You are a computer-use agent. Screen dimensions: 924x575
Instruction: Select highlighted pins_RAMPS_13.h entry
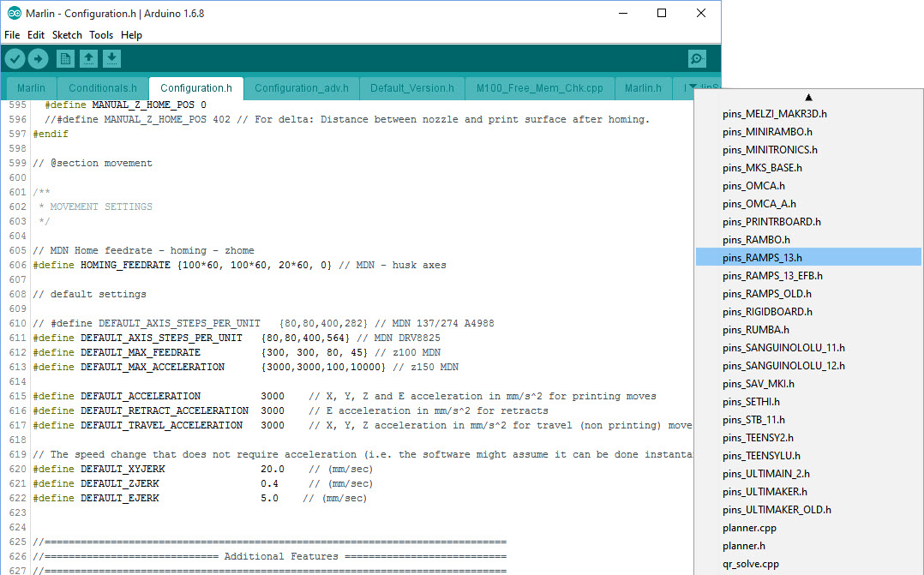[808, 257]
